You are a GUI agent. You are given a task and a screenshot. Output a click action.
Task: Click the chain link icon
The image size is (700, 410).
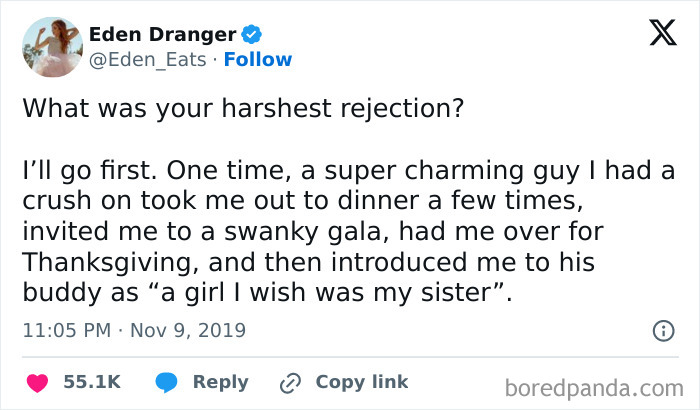292,382
